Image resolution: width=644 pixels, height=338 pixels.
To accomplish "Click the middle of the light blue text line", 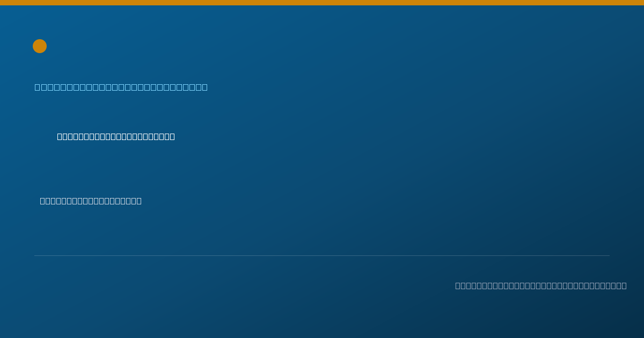I will click(121, 87).
